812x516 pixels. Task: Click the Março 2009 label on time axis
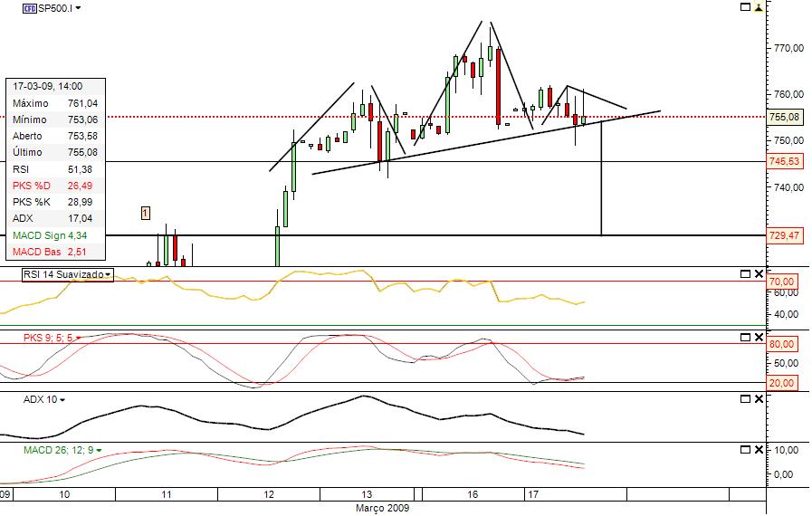(383, 508)
